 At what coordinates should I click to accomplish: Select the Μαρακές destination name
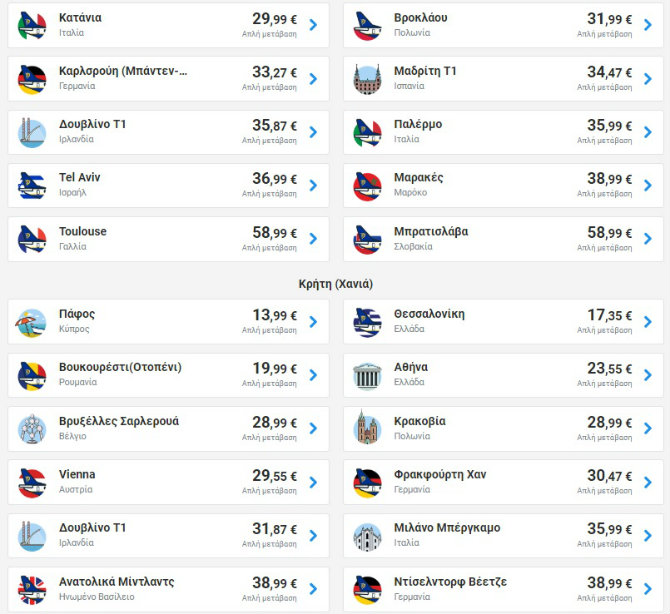point(418,178)
